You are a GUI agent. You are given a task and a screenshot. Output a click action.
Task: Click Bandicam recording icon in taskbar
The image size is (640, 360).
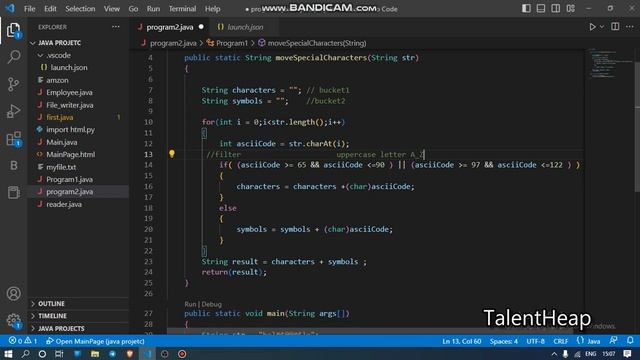pyautogui.click(x=182, y=354)
